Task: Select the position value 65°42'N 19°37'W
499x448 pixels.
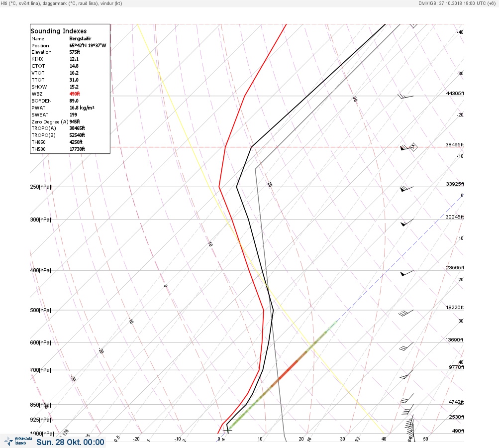Action: 88,45
